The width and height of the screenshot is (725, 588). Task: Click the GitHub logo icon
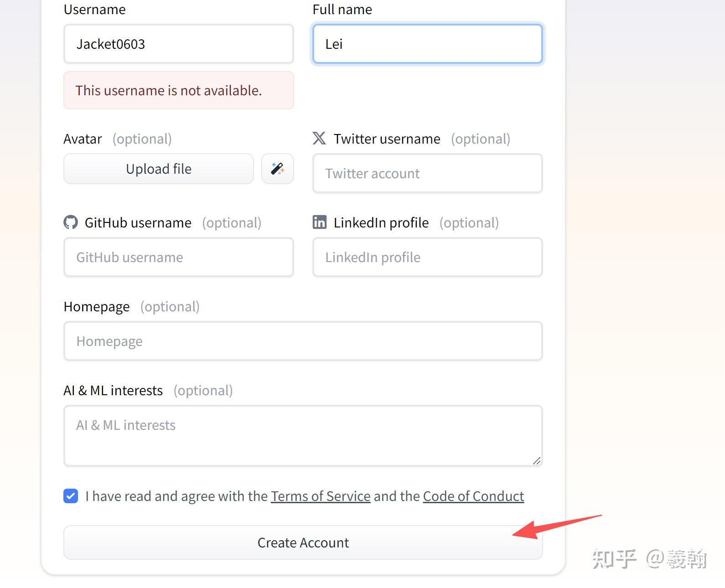pos(71,222)
